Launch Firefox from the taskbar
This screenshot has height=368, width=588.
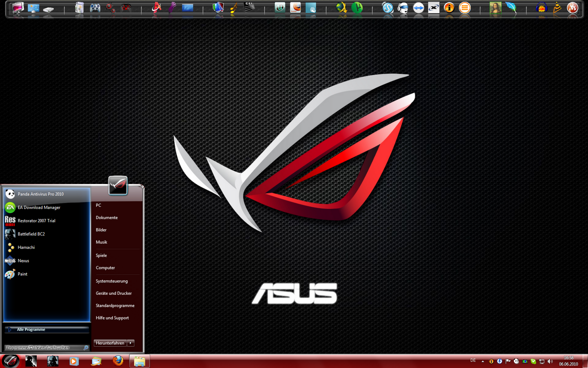[118, 361]
